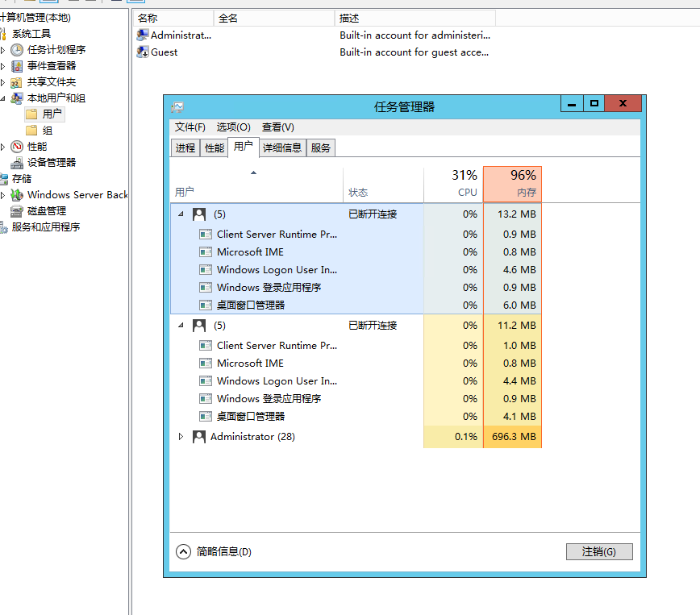Select the 用户 tab in Task Manager
This screenshot has width=700, height=615.
(x=244, y=147)
